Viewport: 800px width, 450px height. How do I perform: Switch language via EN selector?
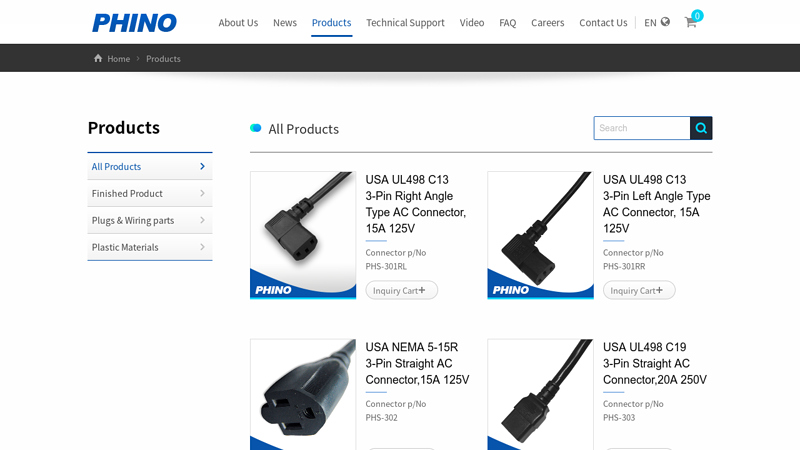click(x=650, y=22)
